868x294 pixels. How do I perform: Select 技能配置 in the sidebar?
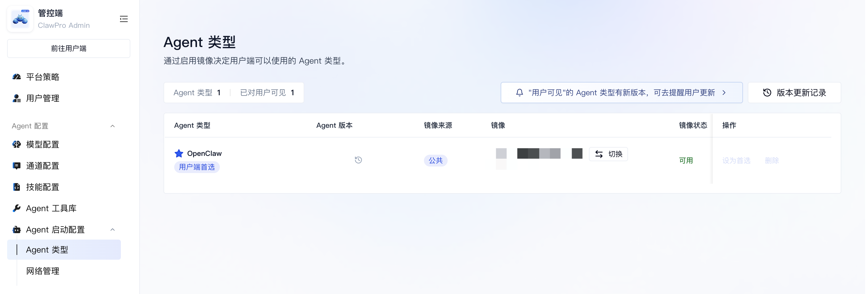coord(64,187)
